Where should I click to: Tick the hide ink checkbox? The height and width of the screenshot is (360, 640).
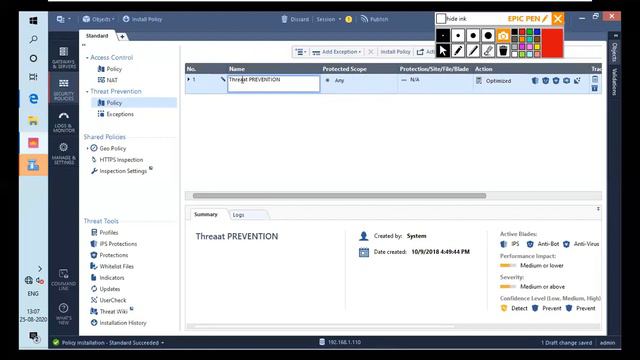pyautogui.click(x=441, y=19)
